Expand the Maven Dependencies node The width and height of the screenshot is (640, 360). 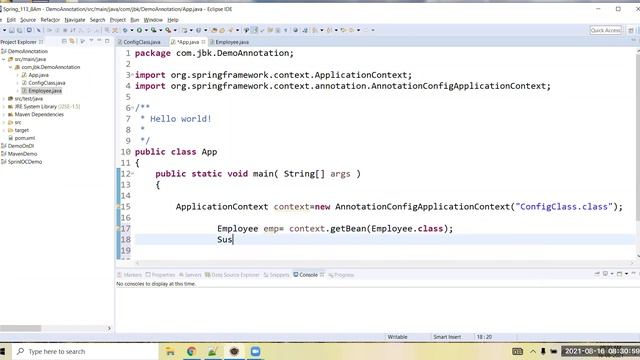pos(4,115)
